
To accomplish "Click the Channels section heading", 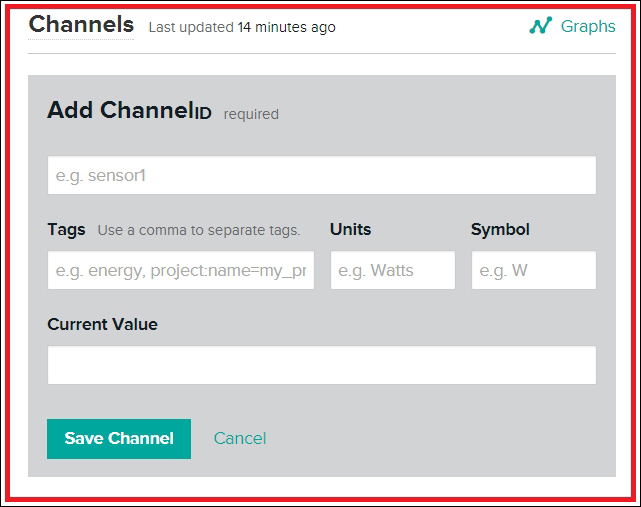I will click(81, 25).
